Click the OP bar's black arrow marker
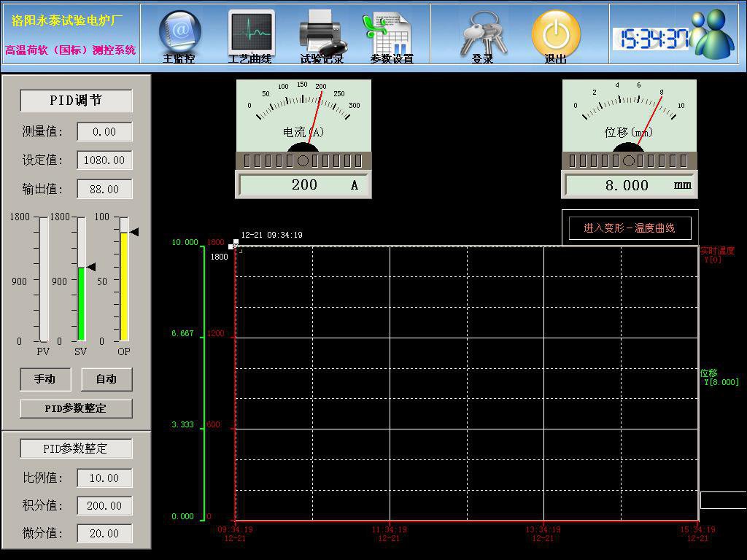 (133, 232)
